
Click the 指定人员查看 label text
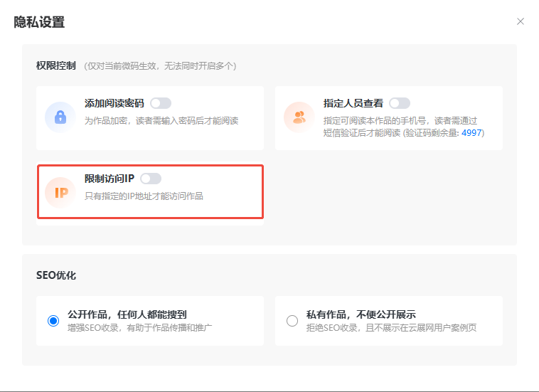point(353,103)
